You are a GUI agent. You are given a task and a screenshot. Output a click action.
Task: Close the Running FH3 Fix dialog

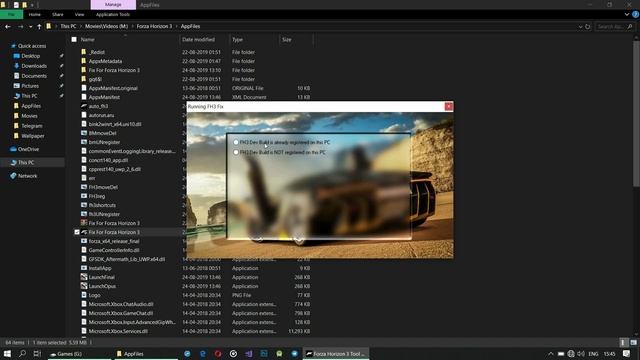(448, 106)
